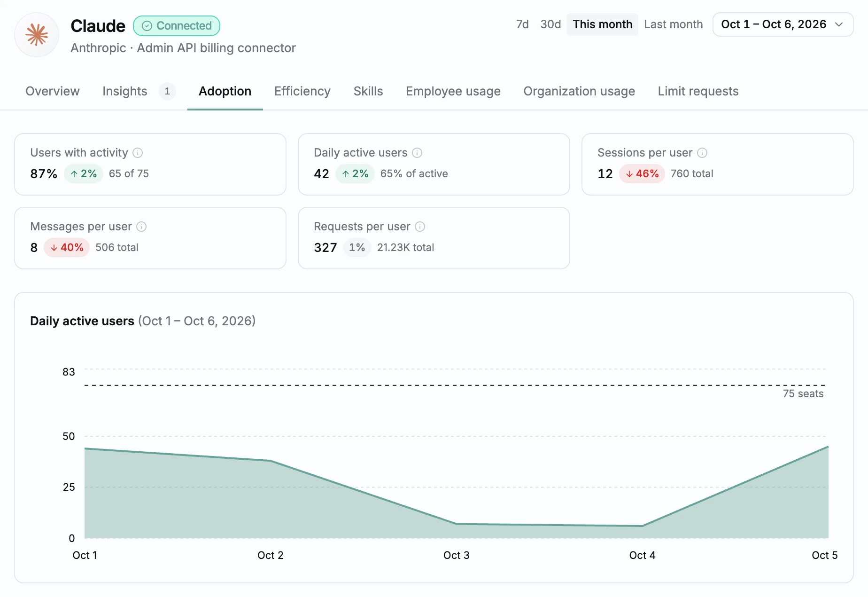The height and width of the screenshot is (597, 868).
Task: Go to the Skills tab
Action: coord(368,91)
